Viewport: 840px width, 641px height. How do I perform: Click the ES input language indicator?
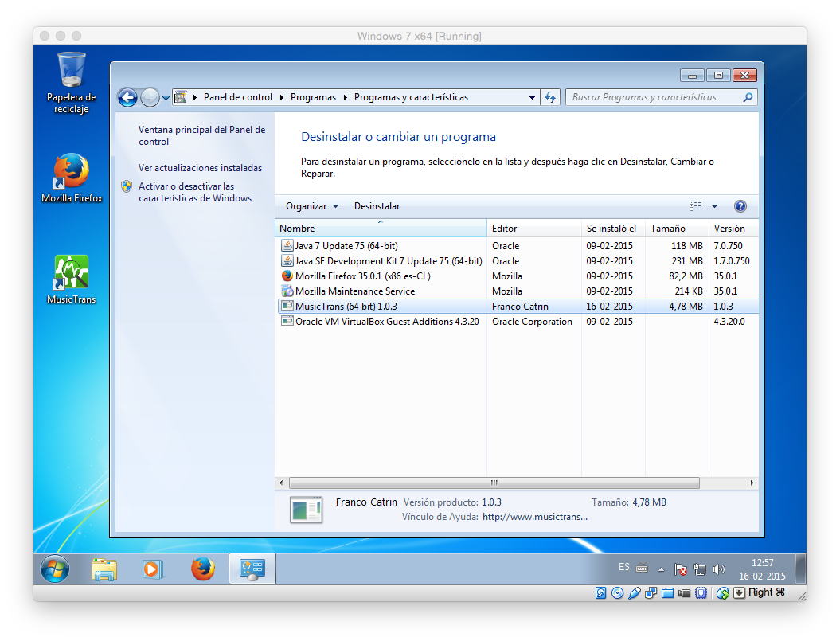(624, 567)
